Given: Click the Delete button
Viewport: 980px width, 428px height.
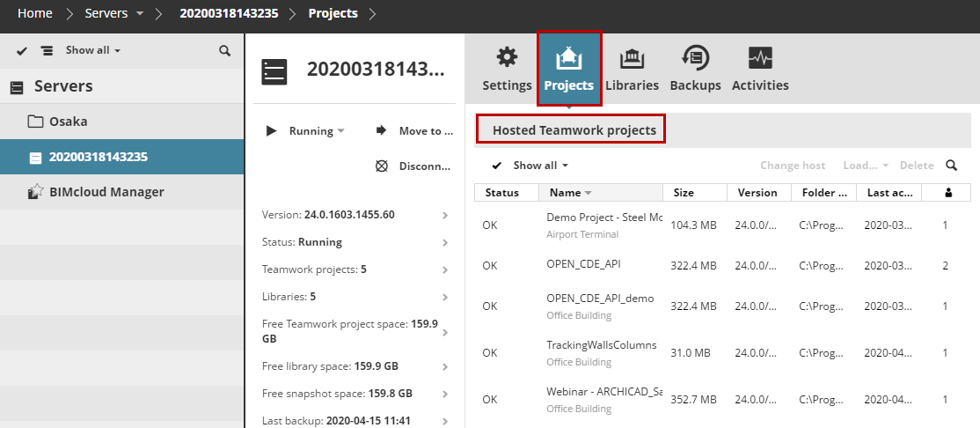Looking at the screenshot, I should [x=917, y=166].
